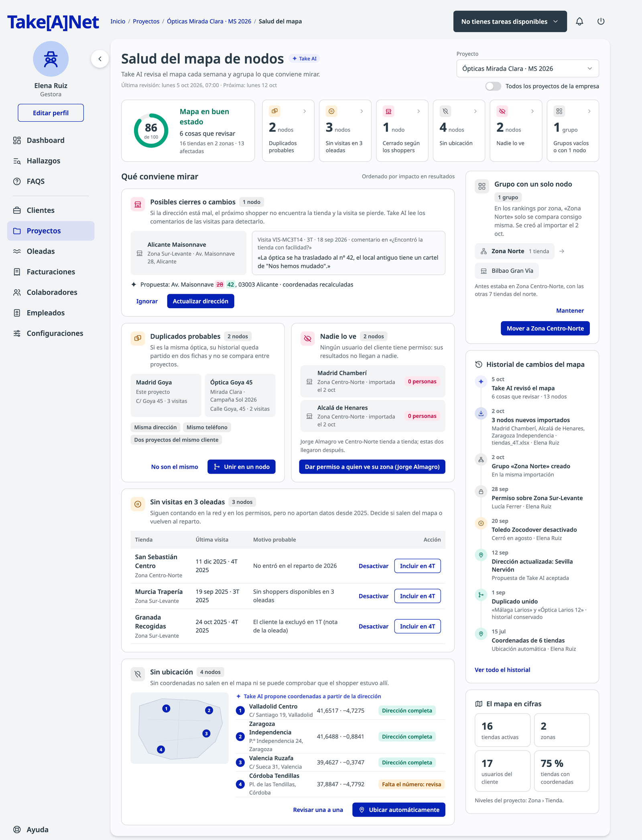The width and height of the screenshot is (642, 840).
Task: Click the Ayuda lifebuoy icon
Action: (17, 830)
